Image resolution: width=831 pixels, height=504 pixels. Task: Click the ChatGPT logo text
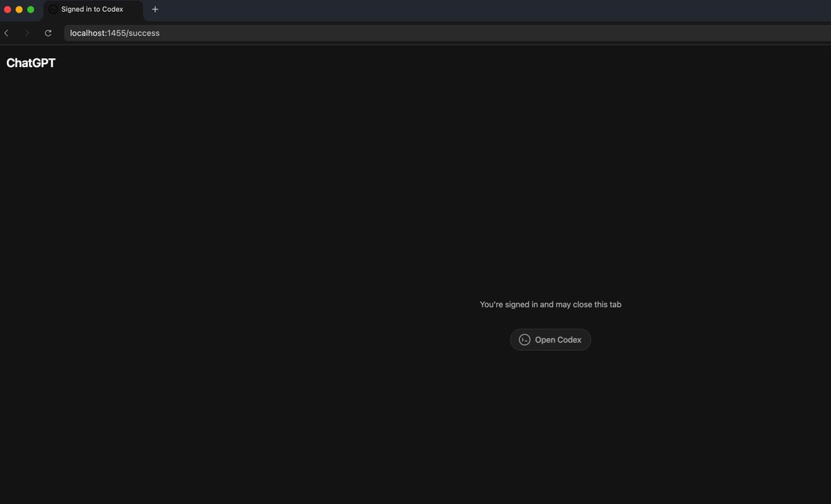[31, 63]
